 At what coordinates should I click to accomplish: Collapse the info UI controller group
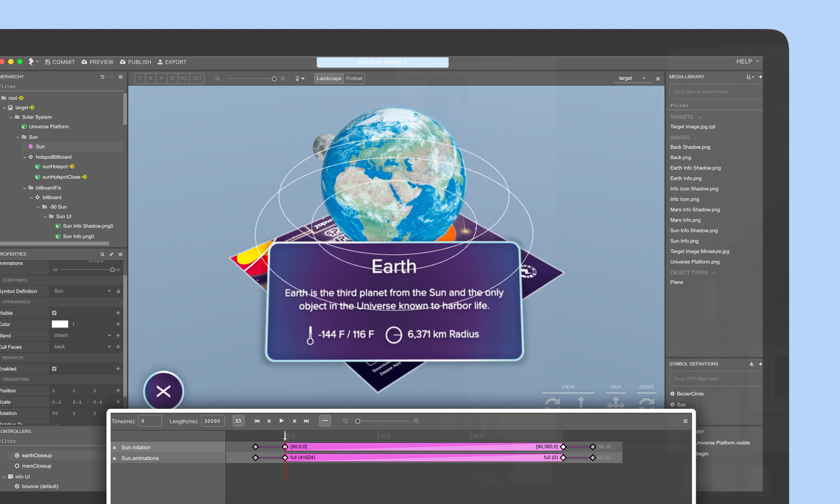(x=5, y=477)
